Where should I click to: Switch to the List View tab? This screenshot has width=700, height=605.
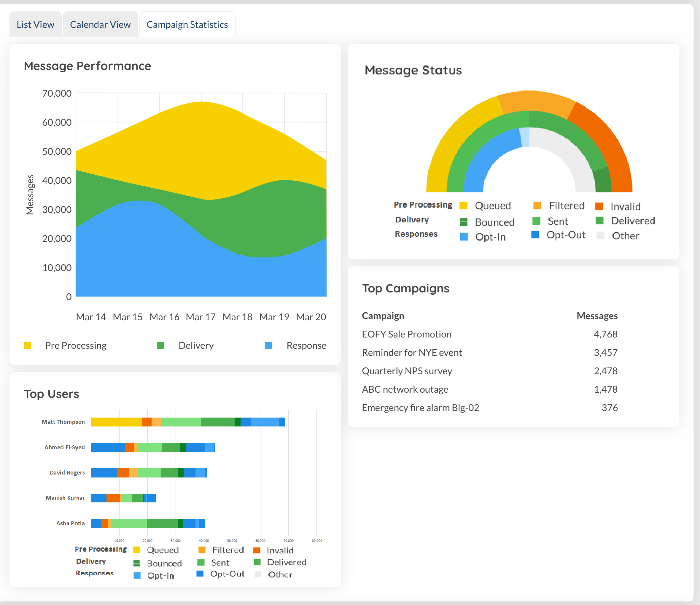coord(35,25)
